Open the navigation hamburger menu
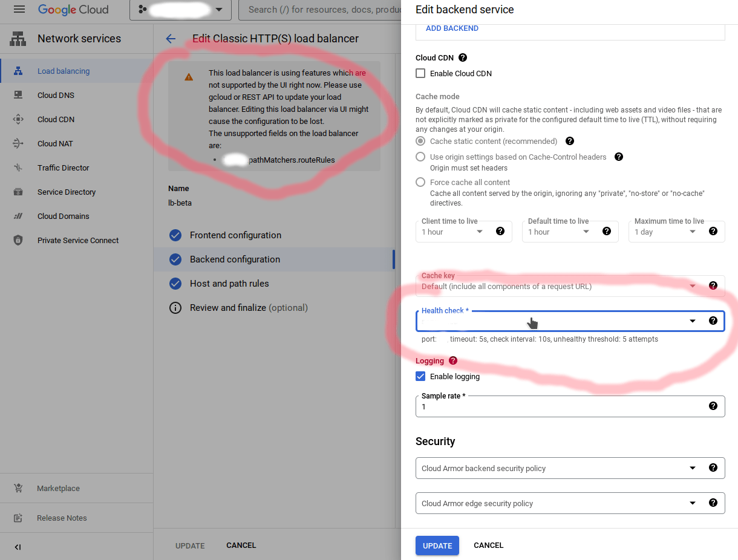The height and width of the screenshot is (560, 738). [x=18, y=9]
